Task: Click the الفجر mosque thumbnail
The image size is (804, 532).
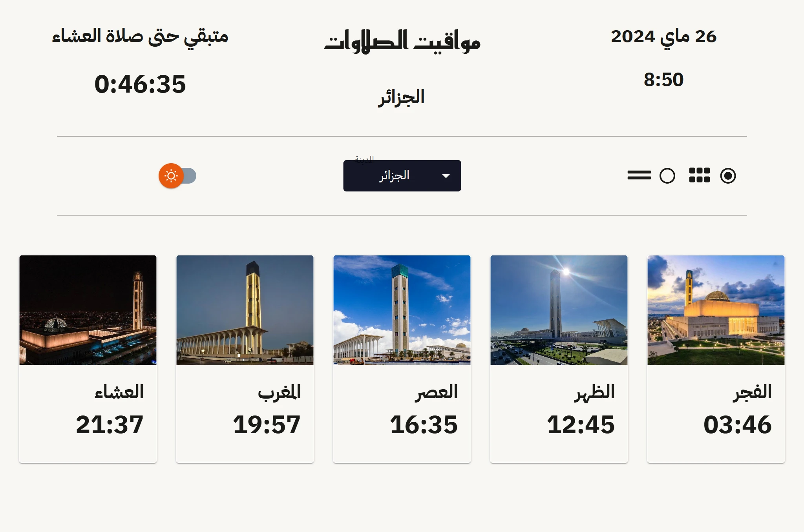Action: 716,310
